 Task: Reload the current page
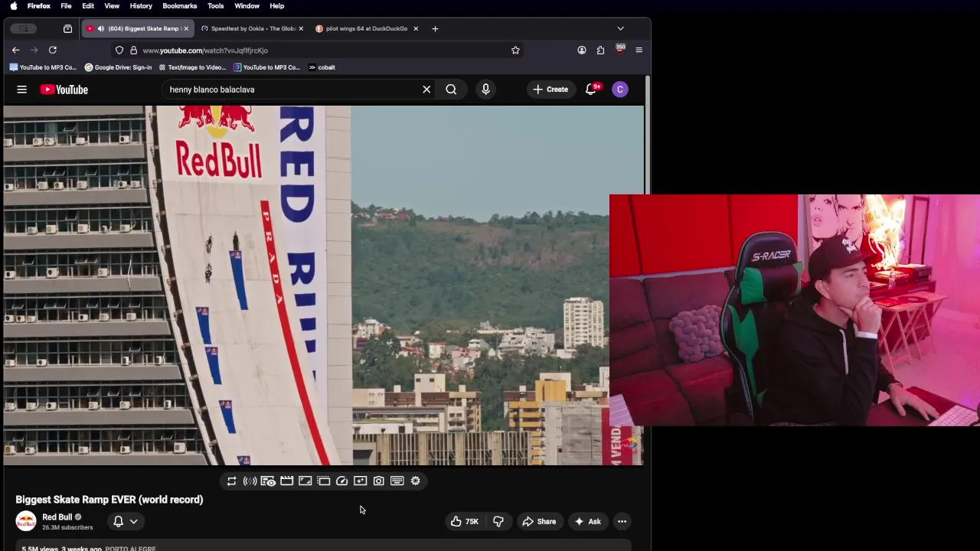point(53,51)
